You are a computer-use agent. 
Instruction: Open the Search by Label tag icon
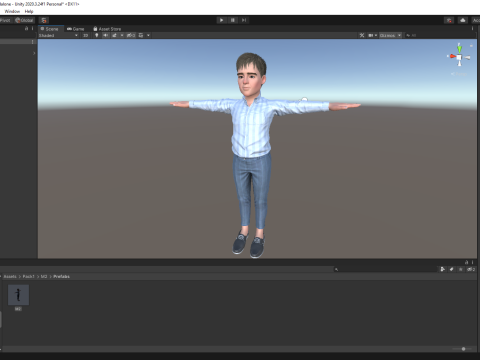[x=452, y=269]
